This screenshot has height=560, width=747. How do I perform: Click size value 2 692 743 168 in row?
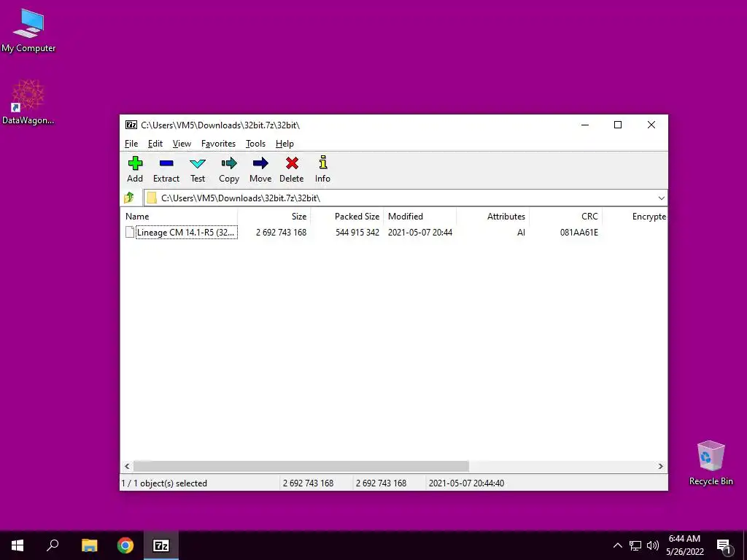click(x=281, y=233)
